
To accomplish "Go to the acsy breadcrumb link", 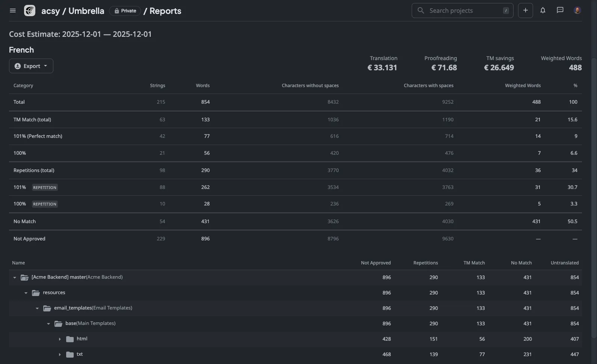I will pyautogui.click(x=50, y=11).
